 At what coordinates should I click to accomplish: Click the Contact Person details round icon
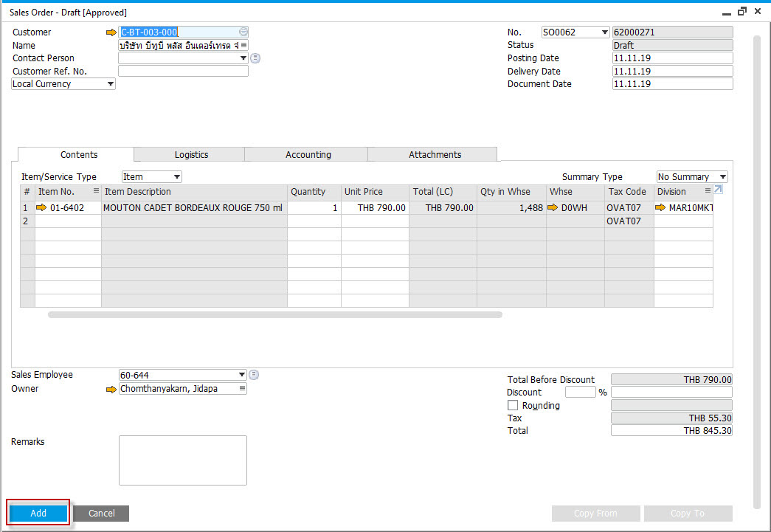[255, 58]
